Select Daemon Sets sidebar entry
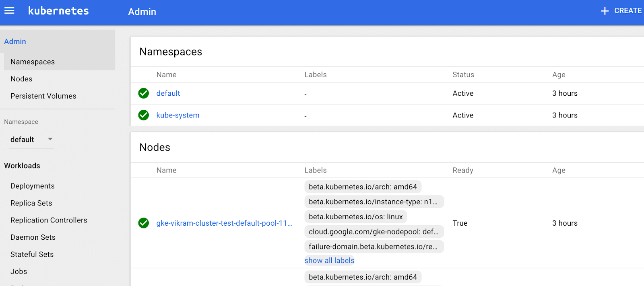Image resolution: width=644 pixels, height=286 pixels. [x=33, y=237]
